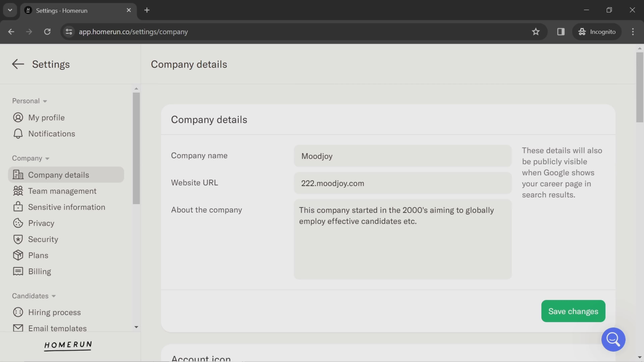644x362 pixels.
Task: Click the back arrow to exit Settings
Action: (x=18, y=64)
